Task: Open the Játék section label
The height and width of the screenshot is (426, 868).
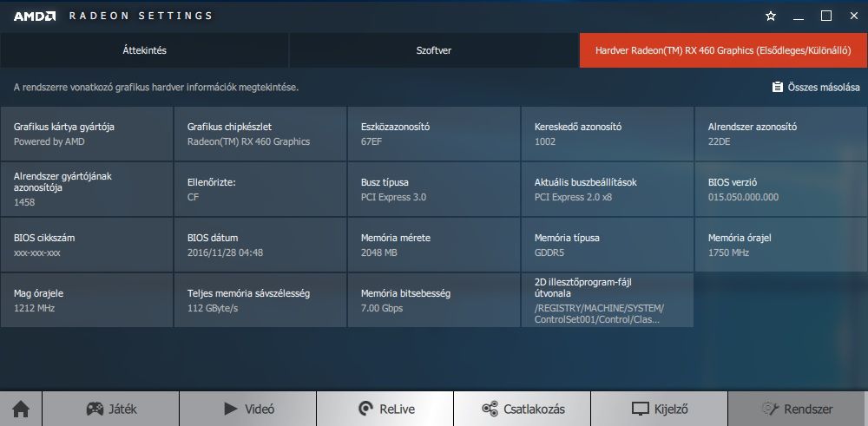Action: [123, 410]
